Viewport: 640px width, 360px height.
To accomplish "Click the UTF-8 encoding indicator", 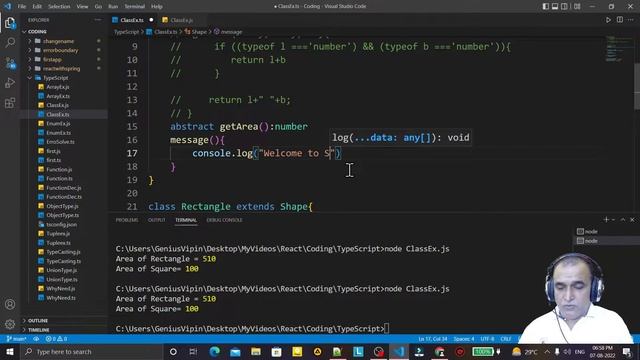I will [x=487, y=339].
